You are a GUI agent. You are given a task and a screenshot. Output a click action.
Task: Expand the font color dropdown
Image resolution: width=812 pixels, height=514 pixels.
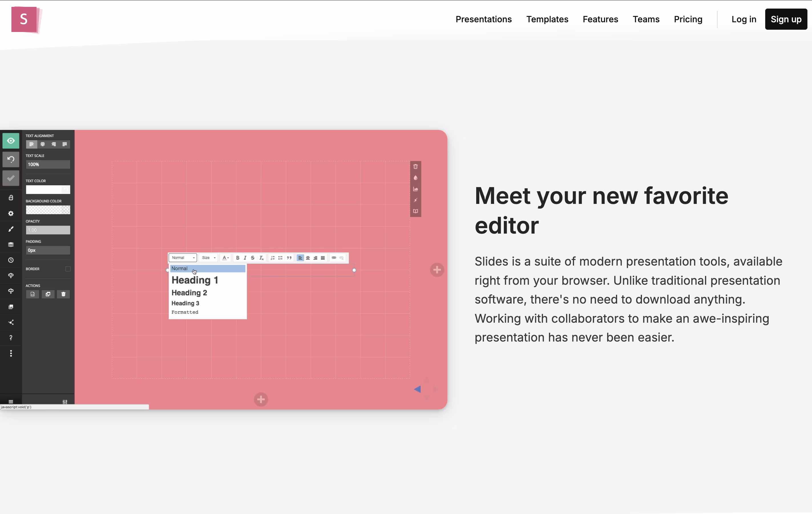[226, 258]
